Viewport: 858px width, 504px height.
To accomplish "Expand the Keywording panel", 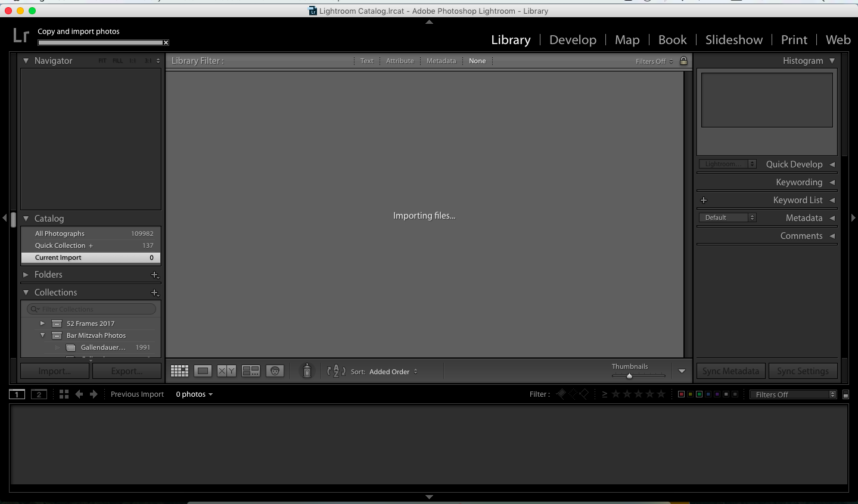I will pos(832,182).
